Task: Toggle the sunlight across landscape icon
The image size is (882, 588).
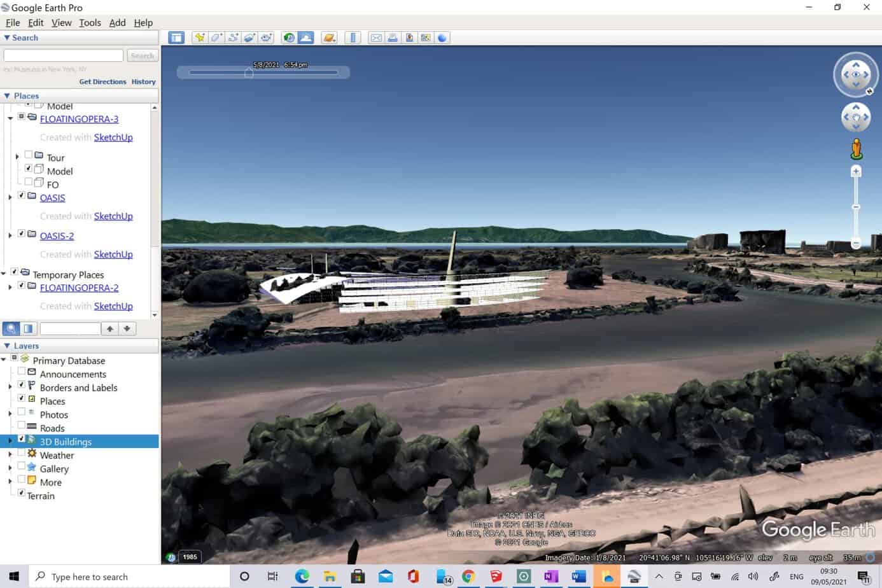Action: (306, 38)
